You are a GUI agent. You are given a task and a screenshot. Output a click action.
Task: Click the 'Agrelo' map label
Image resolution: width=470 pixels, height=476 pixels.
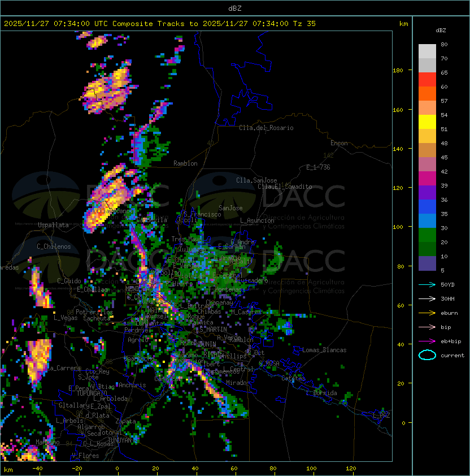138,340
